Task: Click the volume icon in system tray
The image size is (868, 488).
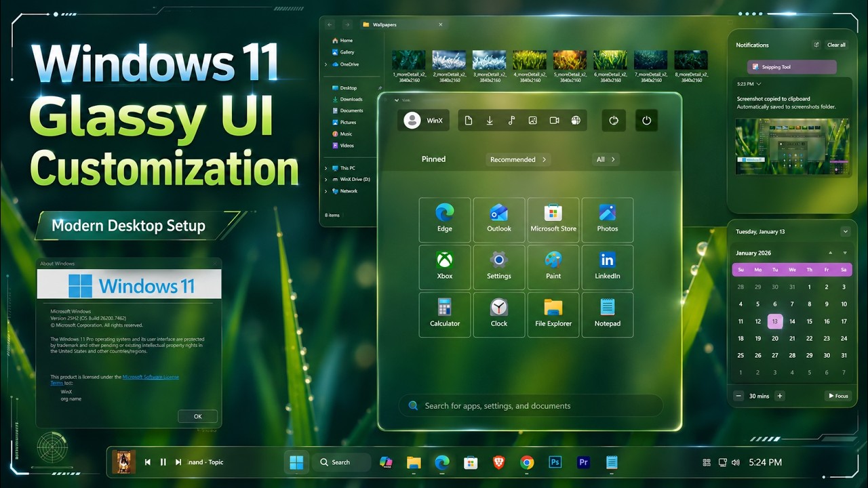Action: 736,462
